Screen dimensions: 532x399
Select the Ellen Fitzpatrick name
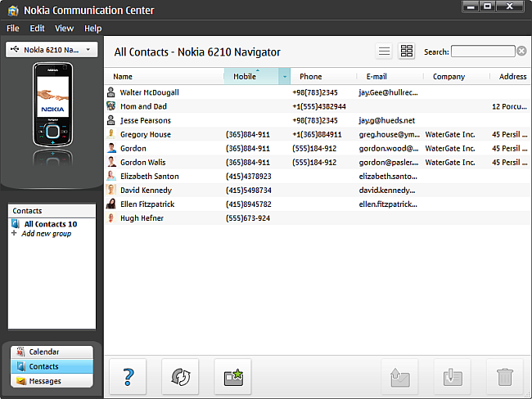pos(147,204)
